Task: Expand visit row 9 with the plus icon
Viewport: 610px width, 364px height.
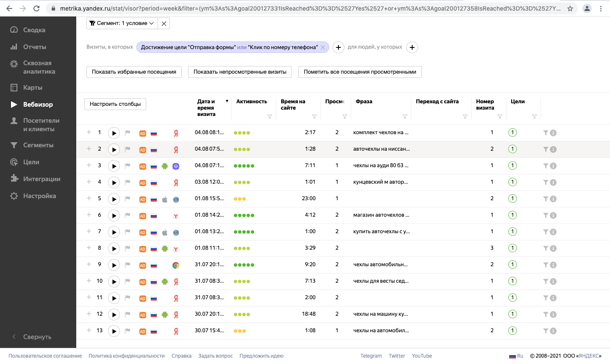Action: coord(89,264)
